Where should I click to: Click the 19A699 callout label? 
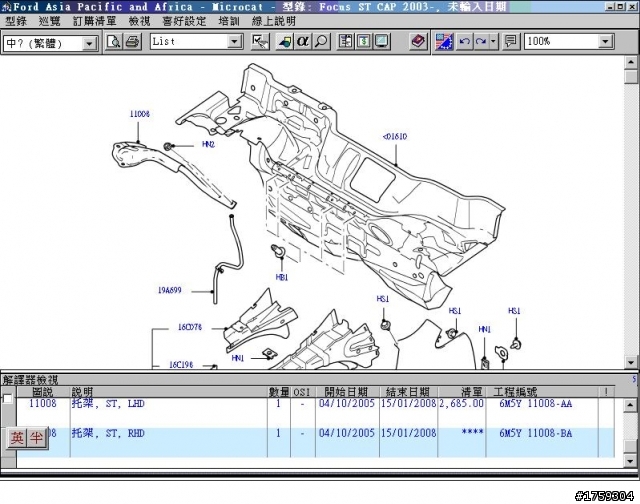click(x=170, y=291)
